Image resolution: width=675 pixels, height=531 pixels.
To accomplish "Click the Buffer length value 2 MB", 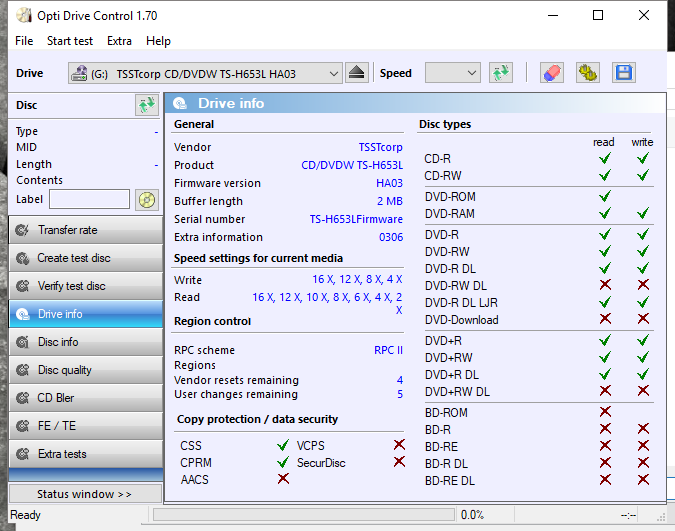I will point(390,201).
